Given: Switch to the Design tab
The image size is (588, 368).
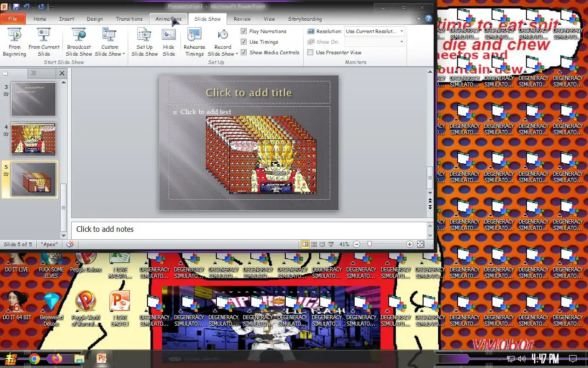Looking at the screenshot, I should pyautogui.click(x=95, y=19).
